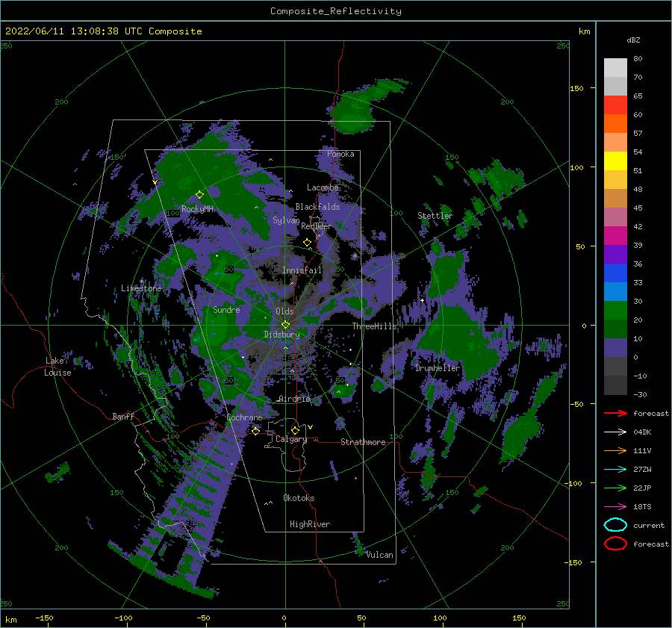
Task: Click the Olds town label
Action: point(284,311)
